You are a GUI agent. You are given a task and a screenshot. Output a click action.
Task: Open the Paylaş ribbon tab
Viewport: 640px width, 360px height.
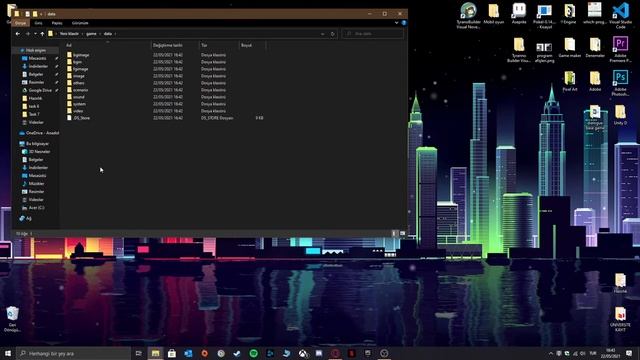coord(57,23)
